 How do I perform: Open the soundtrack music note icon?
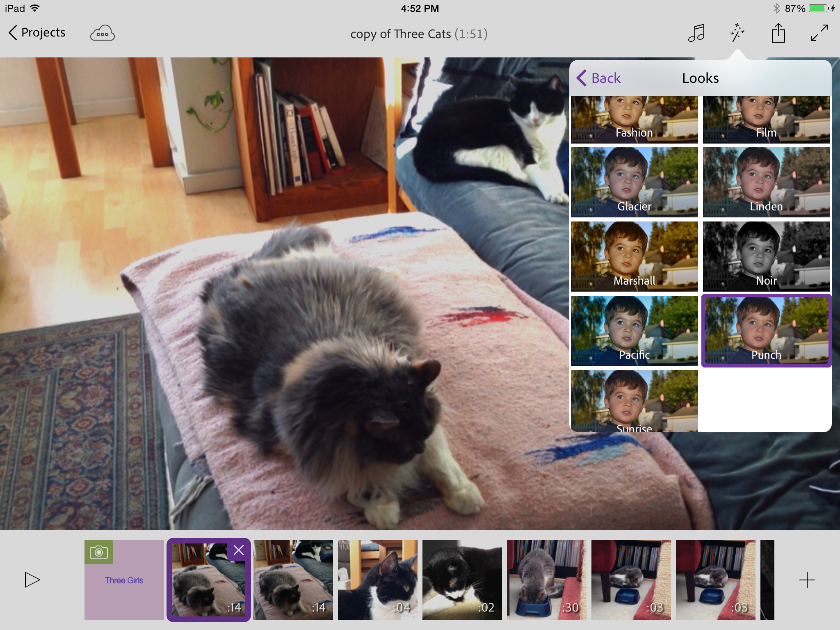coord(696,33)
